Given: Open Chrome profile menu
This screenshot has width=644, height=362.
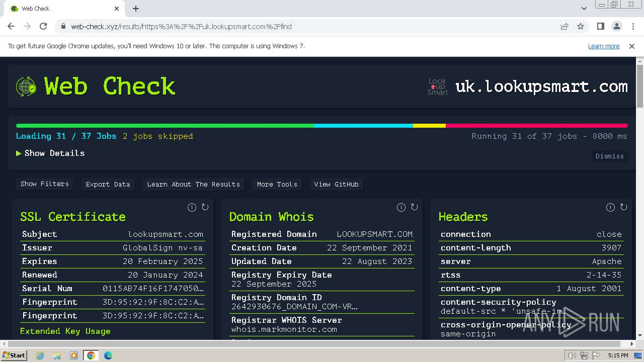Looking at the screenshot, I should point(616,26).
